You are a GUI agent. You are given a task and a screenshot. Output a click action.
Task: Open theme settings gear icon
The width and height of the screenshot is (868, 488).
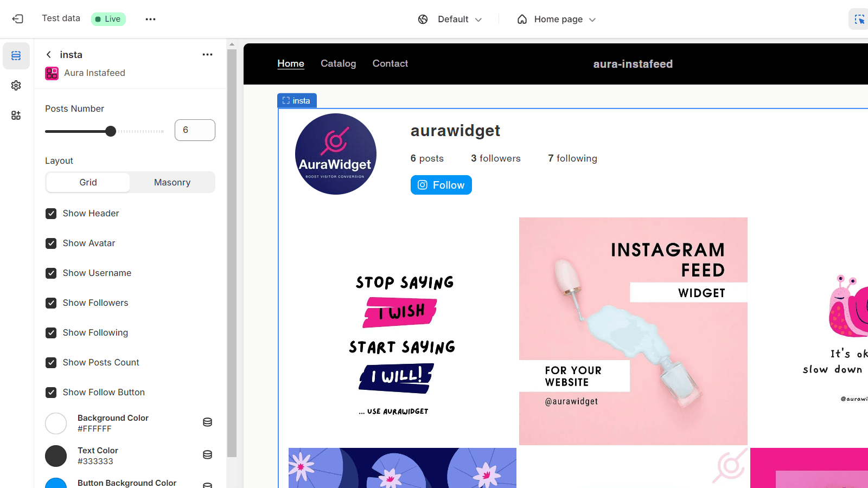click(16, 86)
